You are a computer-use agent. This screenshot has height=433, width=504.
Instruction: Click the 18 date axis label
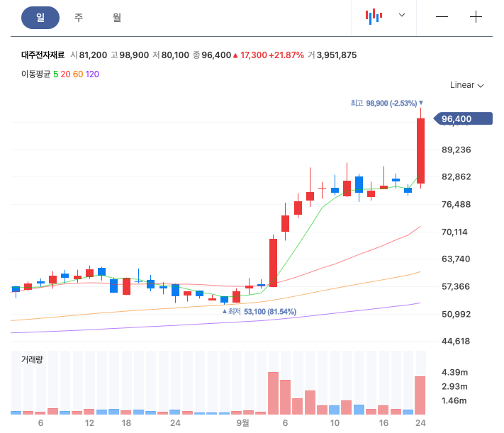pos(126,423)
